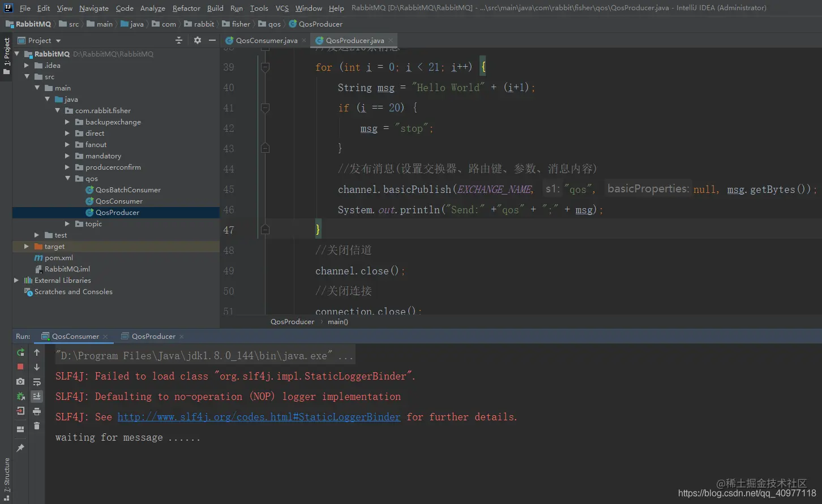Pin the Run tab with pin icon
This screenshot has width=822, height=504.
coord(20,448)
